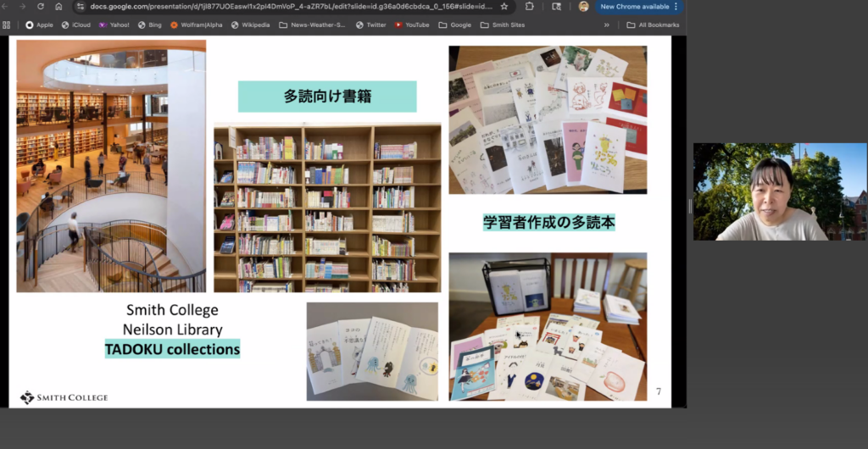Viewport: 868px width, 449px height.
Task: Show hidden bookmarks with overflow chevron
Action: 606,25
